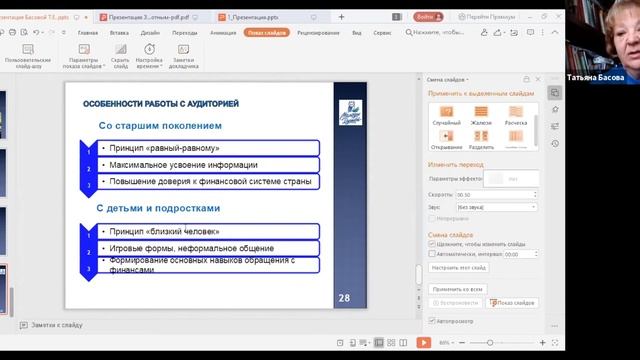
Task: Click the Настроить этот слайд button
Action: (x=458, y=268)
